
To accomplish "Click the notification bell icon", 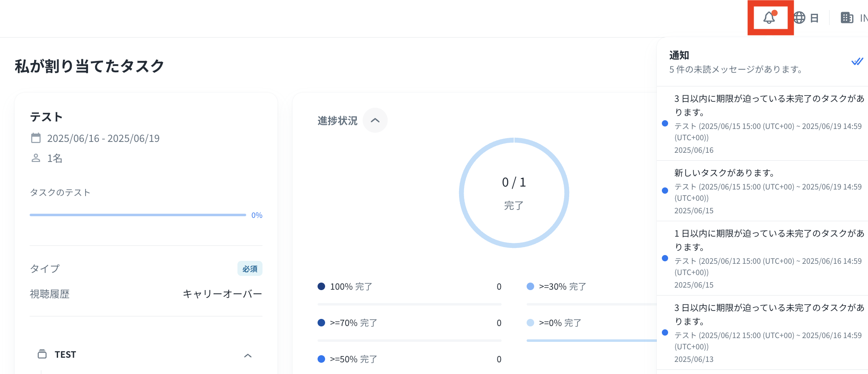I will pyautogui.click(x=770, y=18).
